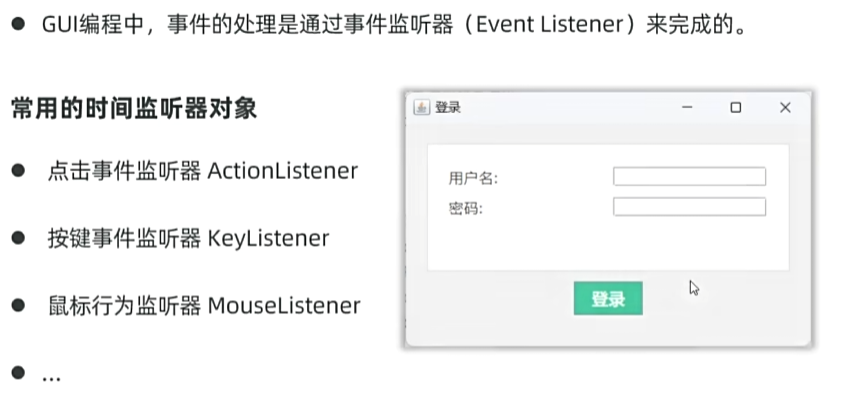The height and width of the screenshot is (393, 849).
Task: Click the bullet dot before the ellipsis
Action: 18,372
